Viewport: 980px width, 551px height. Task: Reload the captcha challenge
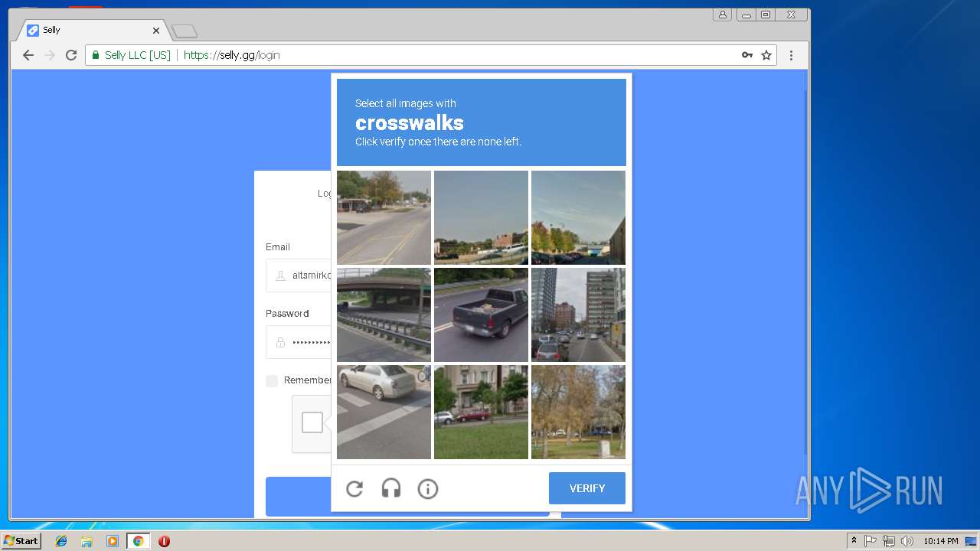click(x=354, y=488)
